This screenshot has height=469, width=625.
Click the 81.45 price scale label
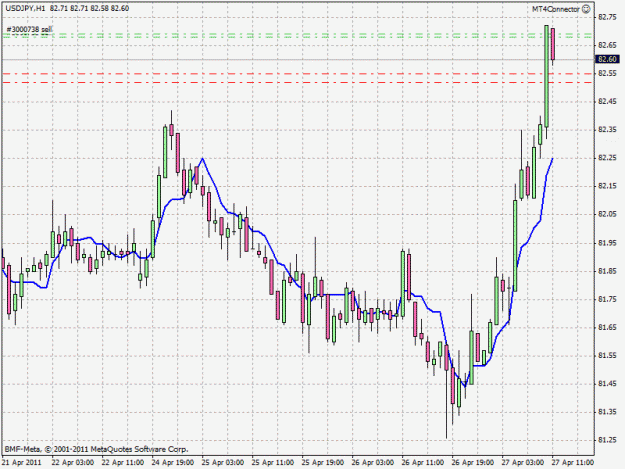point(607,384)
